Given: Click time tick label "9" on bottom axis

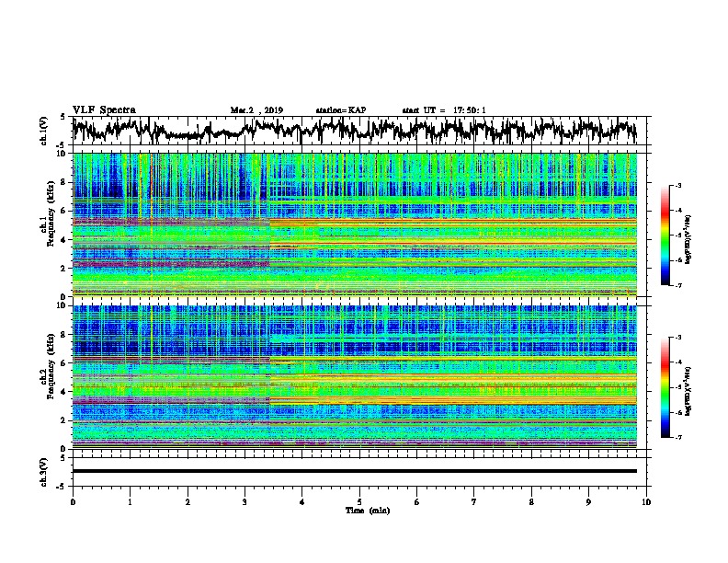Looking at the screenshot, I should tap(588, 502).
